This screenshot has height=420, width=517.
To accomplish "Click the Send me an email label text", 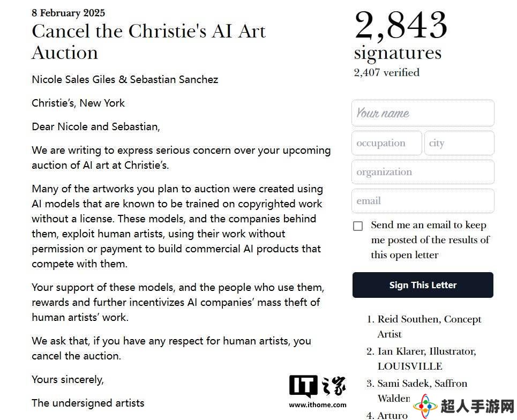I will coord(430,239).
